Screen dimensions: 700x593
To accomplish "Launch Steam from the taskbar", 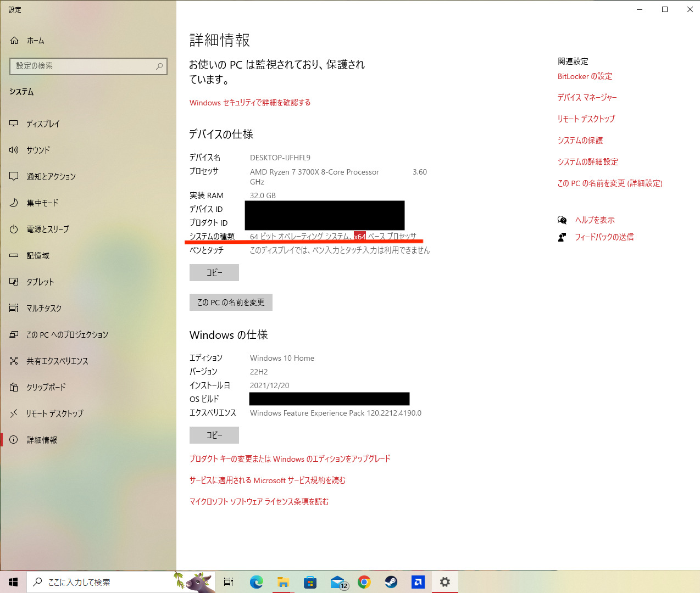I will point(391,581).
